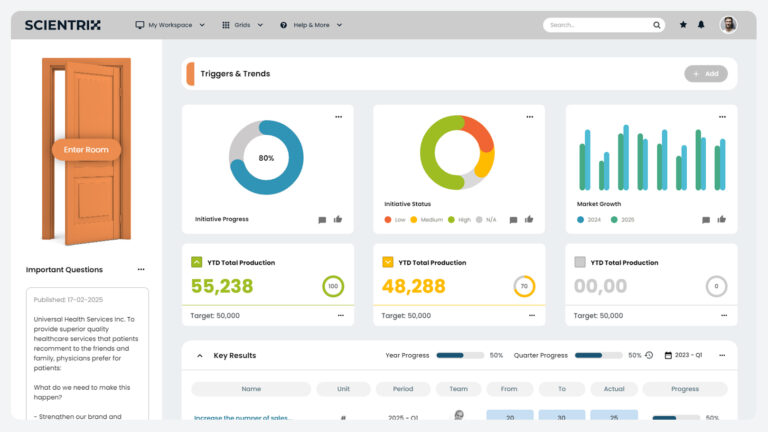Open the Help & More menu
The image size is (768, 432).
(311, 25)
